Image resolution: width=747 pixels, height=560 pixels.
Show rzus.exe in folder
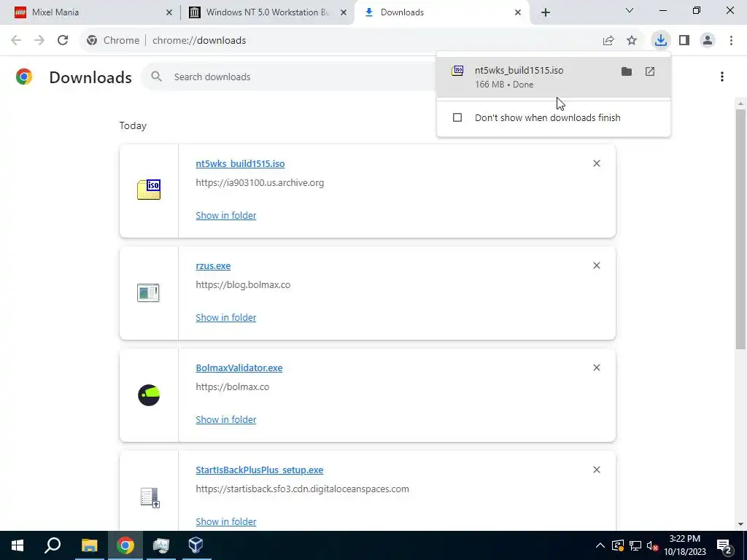(x=226, y=317)
